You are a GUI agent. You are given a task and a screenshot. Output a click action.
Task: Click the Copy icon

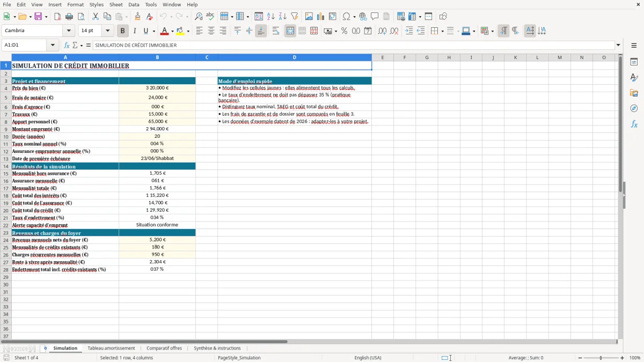[107, 17]
